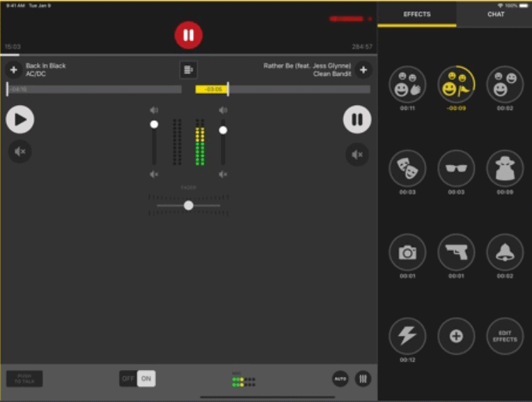The width and height of the screenshot is (532, 402).
Task: Click the left deck track progress bar
Action: tap(94, 89)
